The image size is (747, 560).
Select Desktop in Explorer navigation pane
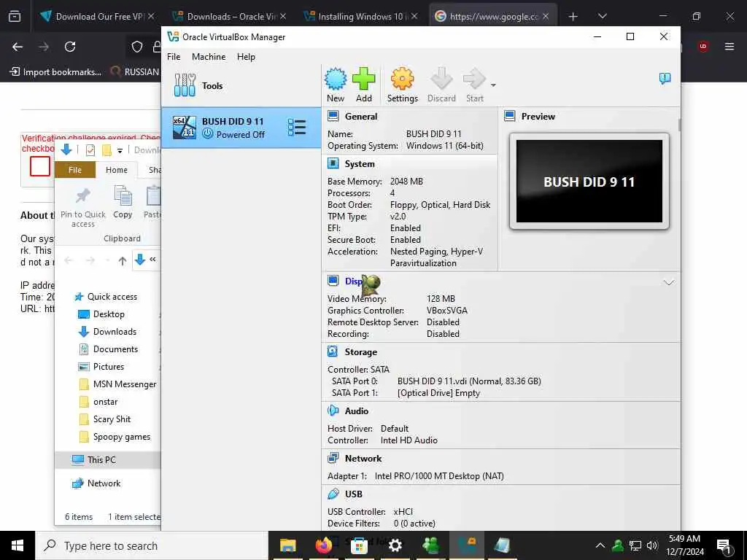101,314
